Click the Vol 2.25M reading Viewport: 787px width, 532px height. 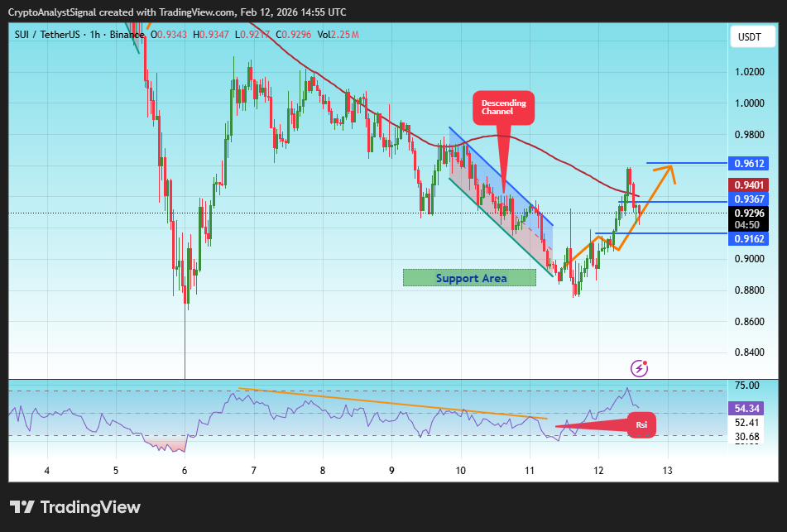click(338, 35)
